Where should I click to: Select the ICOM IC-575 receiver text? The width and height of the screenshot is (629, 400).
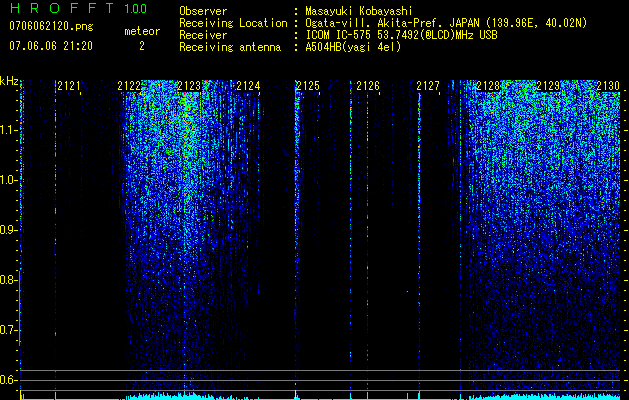pos(401,35)
